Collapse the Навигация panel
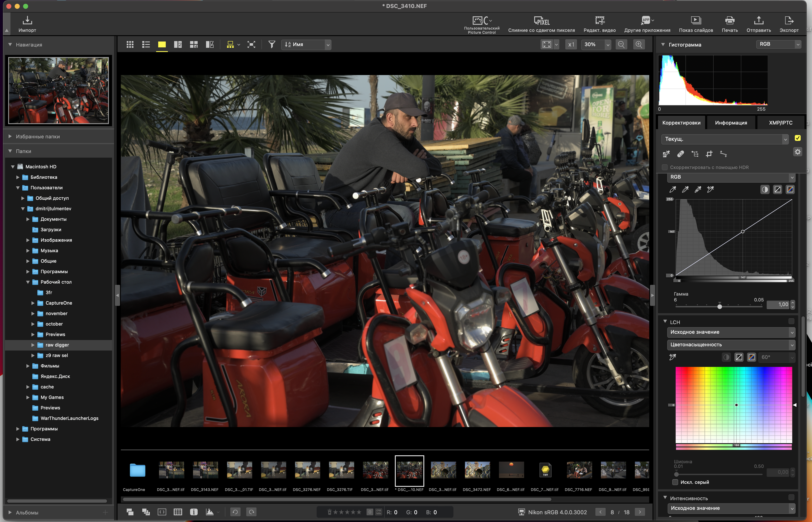 coord(10,44)
